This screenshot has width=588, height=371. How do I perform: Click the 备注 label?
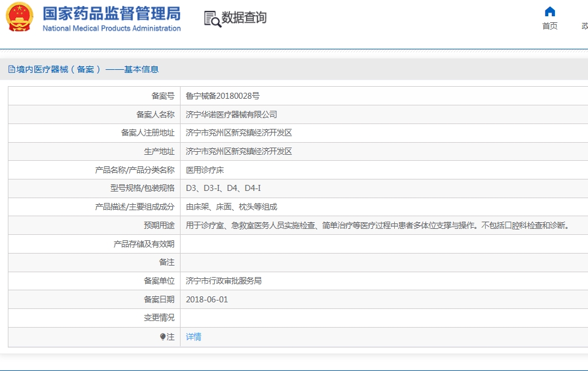click(167, 263)
